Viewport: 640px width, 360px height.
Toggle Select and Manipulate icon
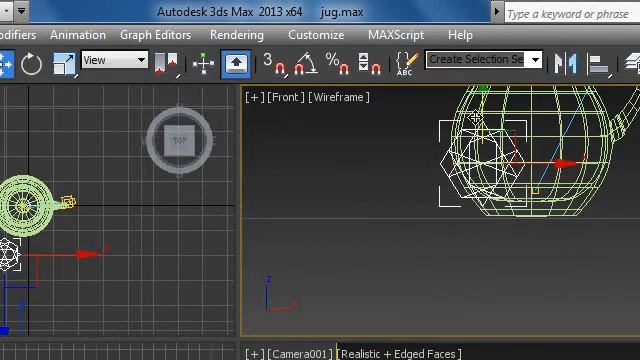[x=203, y=64]
